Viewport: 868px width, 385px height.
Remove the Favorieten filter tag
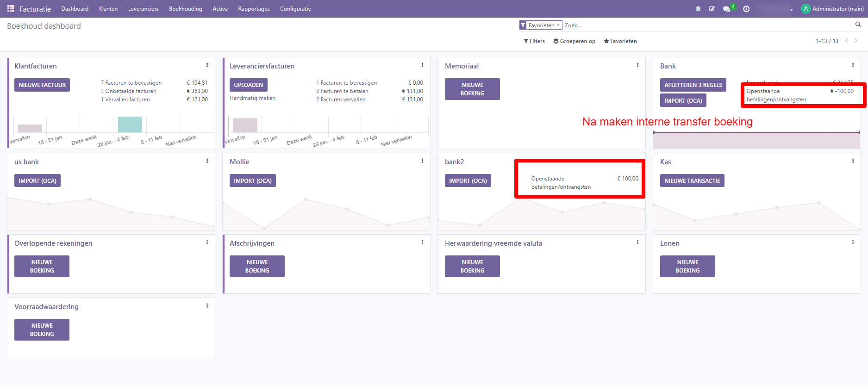[x=558, y=25]
